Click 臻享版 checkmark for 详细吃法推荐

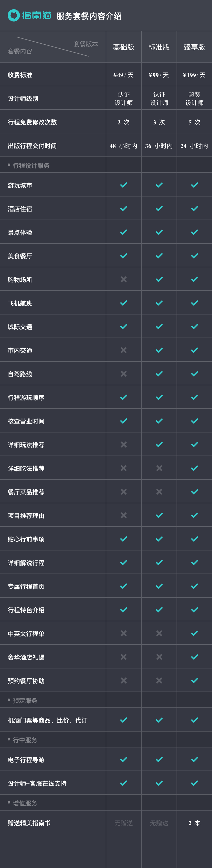click(x=195, y=468)
